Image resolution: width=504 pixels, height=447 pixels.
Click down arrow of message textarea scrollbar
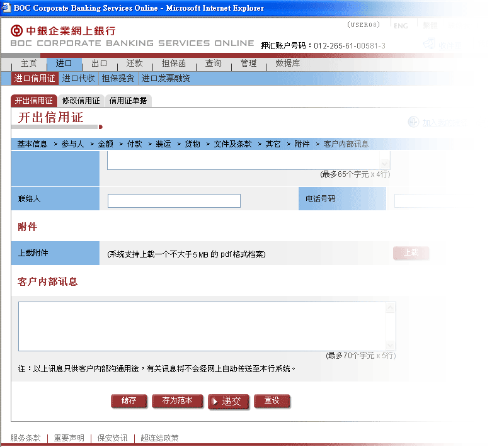pos(391,346)
